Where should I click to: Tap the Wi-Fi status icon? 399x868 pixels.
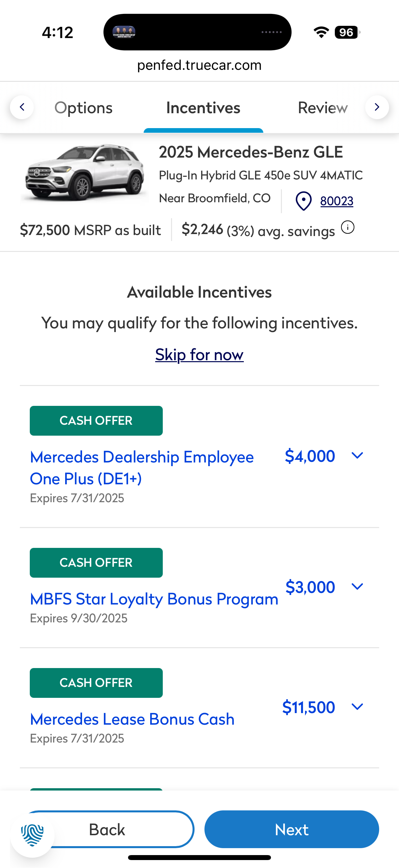click(321, 32)
